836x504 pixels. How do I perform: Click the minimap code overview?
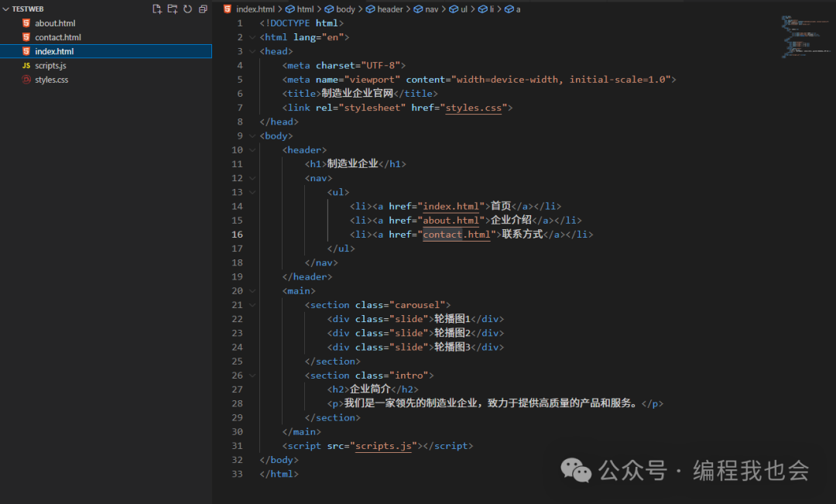click(x=805, y=36)
